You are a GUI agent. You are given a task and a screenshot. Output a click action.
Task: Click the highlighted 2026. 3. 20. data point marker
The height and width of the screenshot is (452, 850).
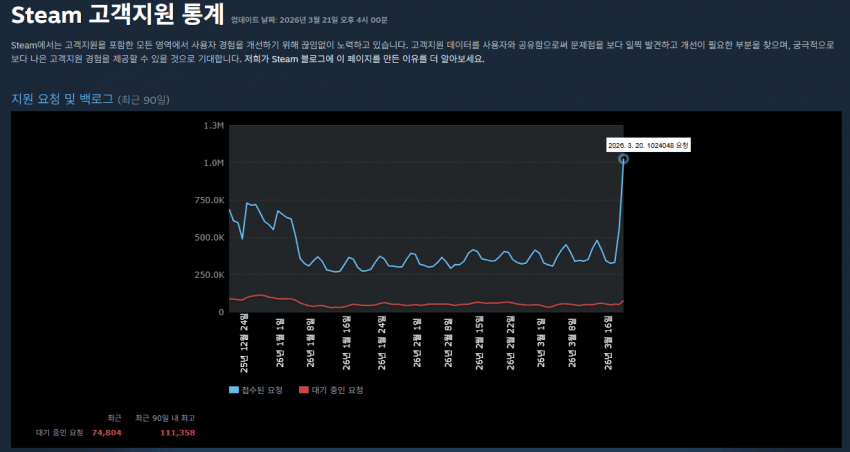tap(623, 159)
